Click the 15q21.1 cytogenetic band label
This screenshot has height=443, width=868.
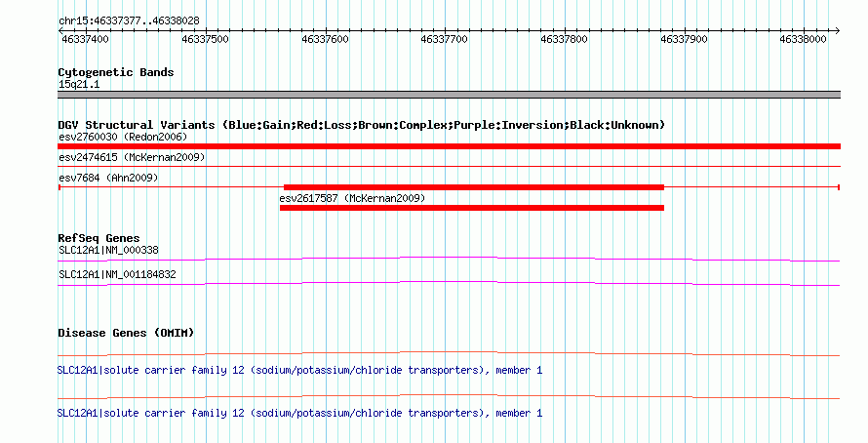pos(79,84)
